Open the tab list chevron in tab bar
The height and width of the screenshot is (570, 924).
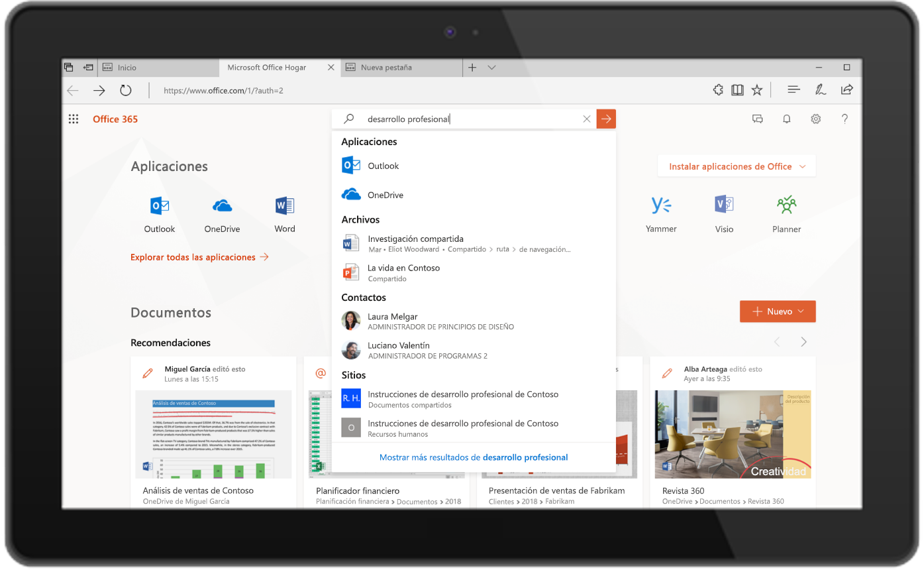(491, 68)
